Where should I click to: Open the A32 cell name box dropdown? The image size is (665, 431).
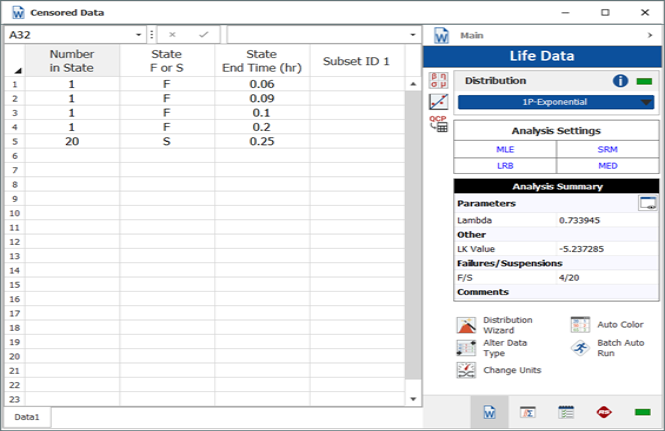click(x=138, y=34)
